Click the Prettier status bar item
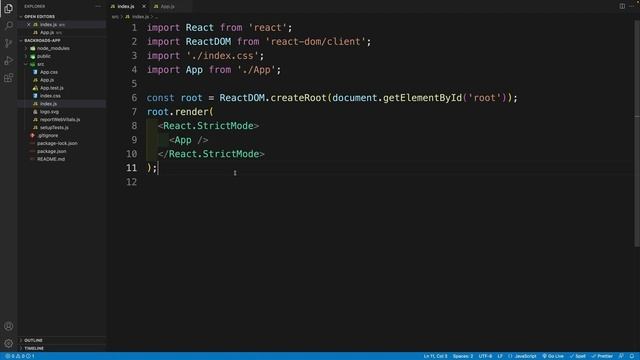 (x=602, y=356)
